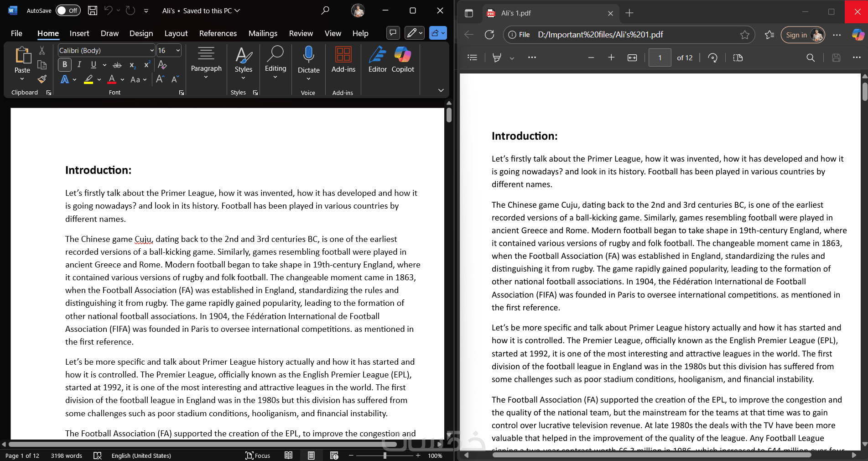Toggle fit to width in PDF toolbar
Viewport: 868px width, 461px height.
[x=632, y=58]
